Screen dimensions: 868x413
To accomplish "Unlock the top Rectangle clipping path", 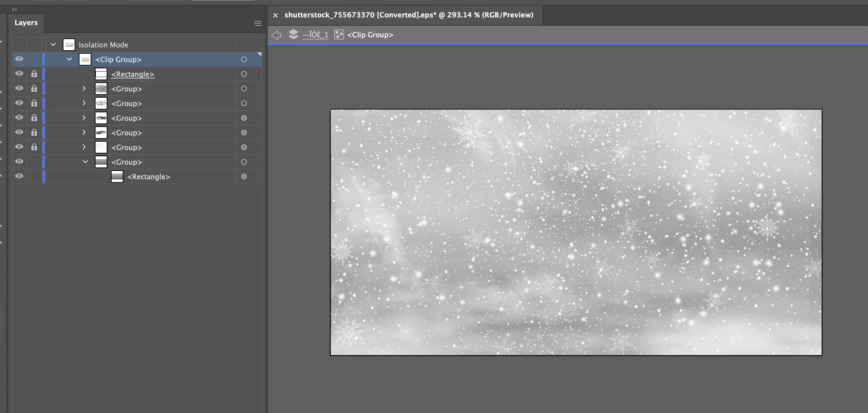I will pyautogui.click(x=34, y=74).
